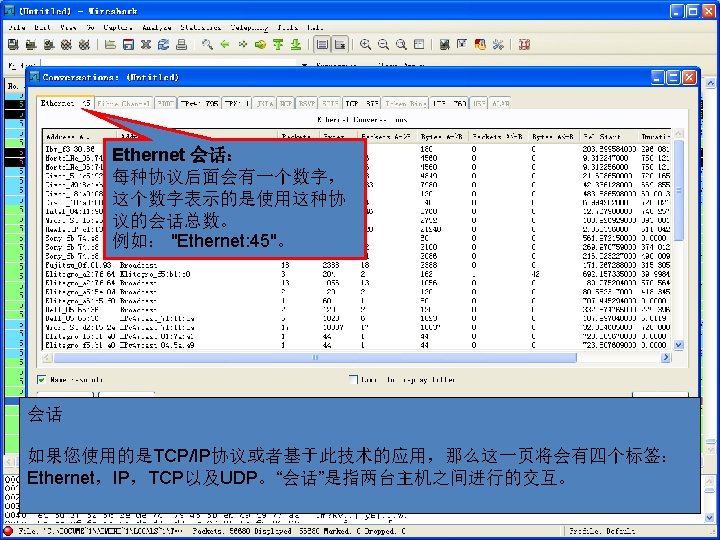720x540 pixels.
Task: Open the View menu
Action: (68, 28)
